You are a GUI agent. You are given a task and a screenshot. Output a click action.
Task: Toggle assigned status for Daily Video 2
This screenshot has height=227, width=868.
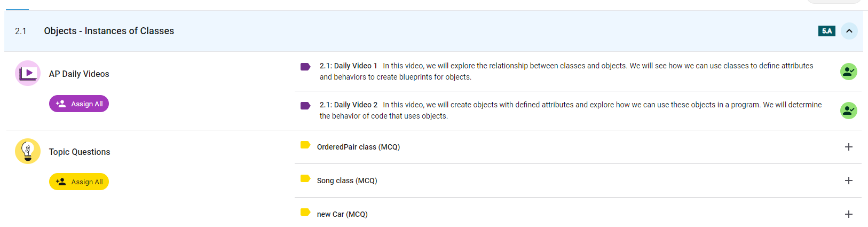click(x=848, y=111)
